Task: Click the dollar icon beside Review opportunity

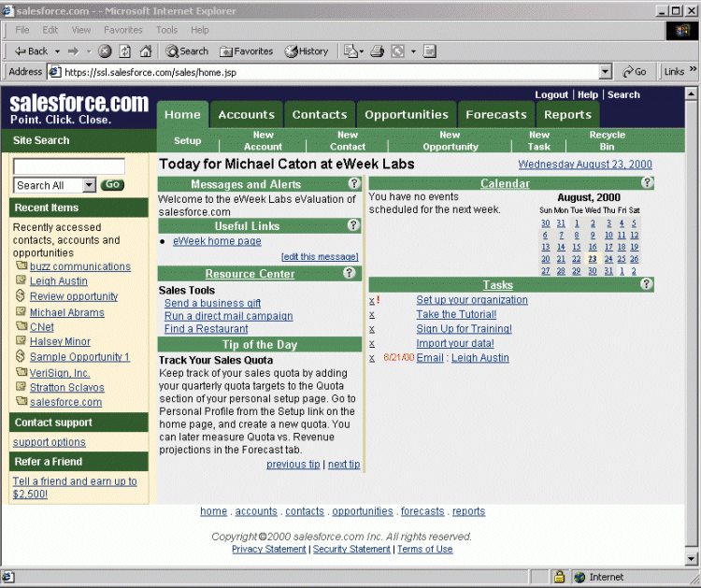Action: [21, 295]
